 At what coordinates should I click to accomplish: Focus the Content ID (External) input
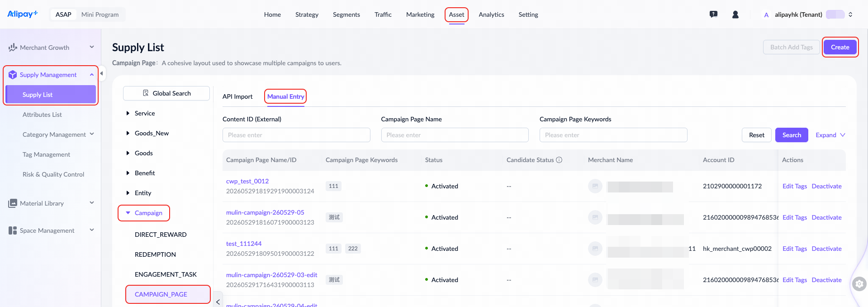tap(296, 135)
